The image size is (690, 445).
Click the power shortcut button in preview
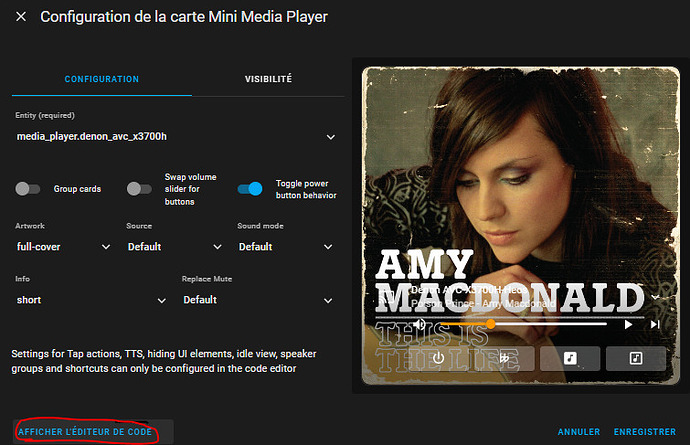point(438,358)
